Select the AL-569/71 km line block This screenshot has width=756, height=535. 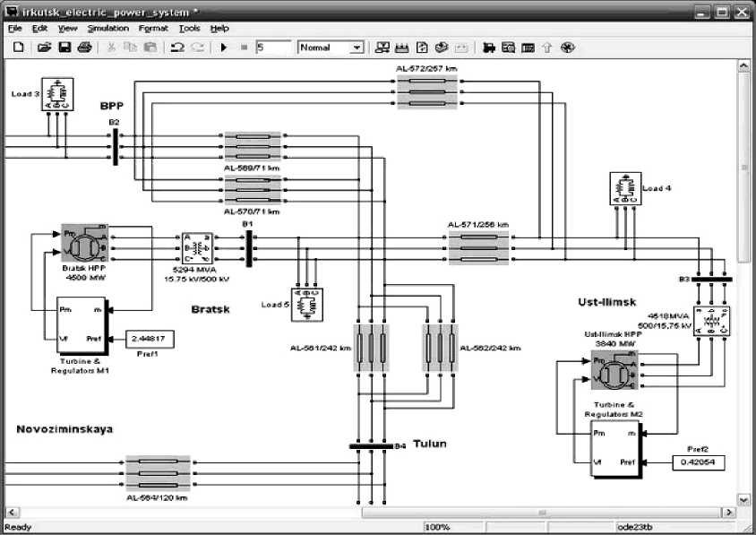[253, 147]
